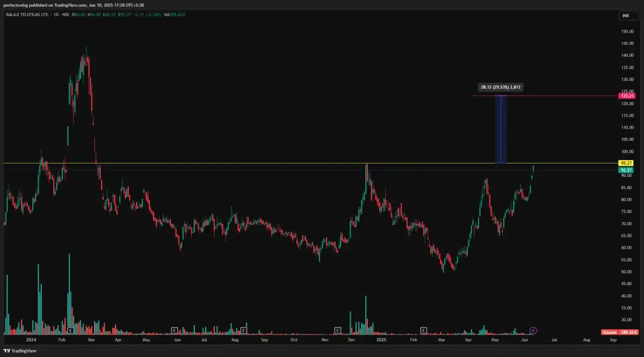Image resolution: width=644 pixels, height=357 pixels.
Task: Click the 130.00 price axis label
Action: click(627, 79)
